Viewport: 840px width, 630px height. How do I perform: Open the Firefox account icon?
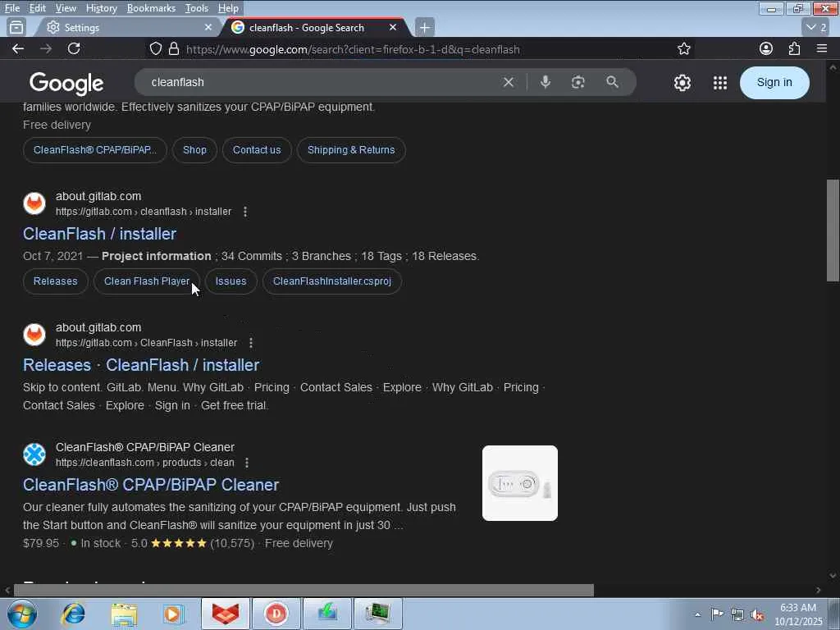coord(766,48)
